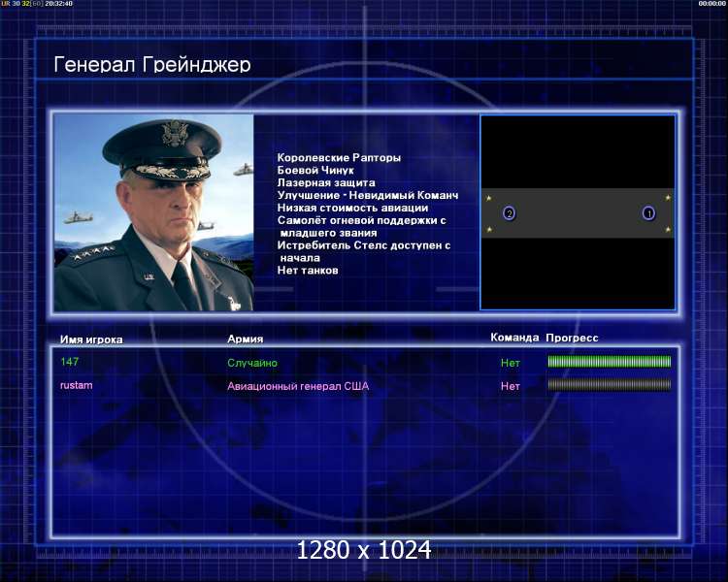This screenshot has width=728, height=582.
Task: Click the 'Армия' column header
Action: coord(246,339)
